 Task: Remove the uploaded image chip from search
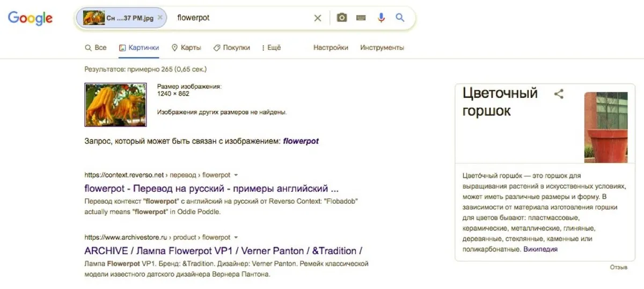160,18
